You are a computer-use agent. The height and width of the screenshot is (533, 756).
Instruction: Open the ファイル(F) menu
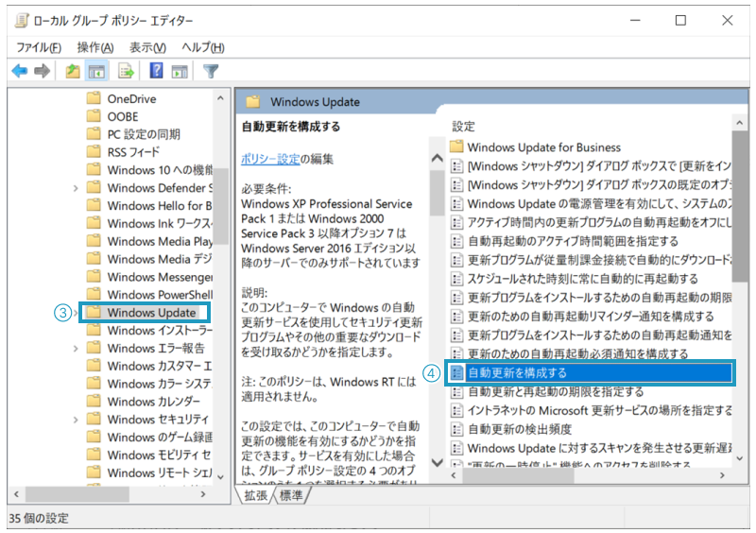(x=39, y=47)
